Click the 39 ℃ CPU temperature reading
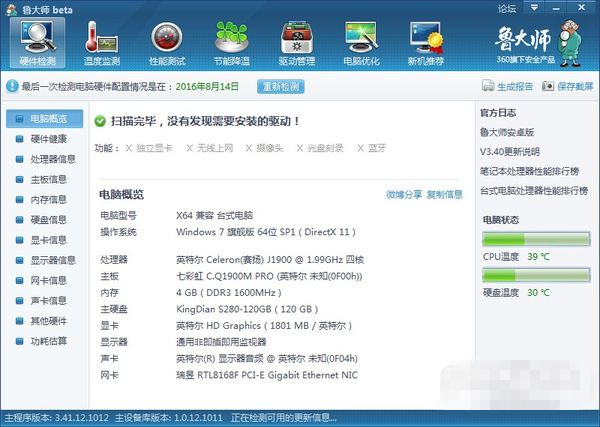Image resolution: width=600 pixels, height=427 pixels. pos(538,257)
